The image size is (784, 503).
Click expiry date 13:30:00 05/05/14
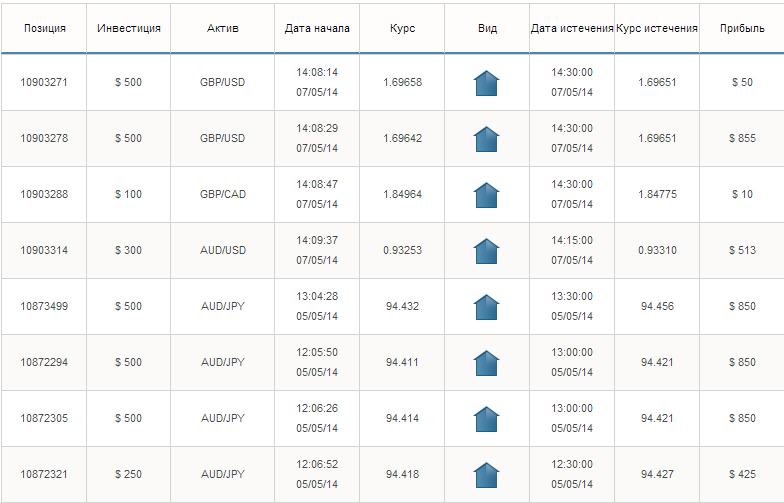(x=572, y=306)
